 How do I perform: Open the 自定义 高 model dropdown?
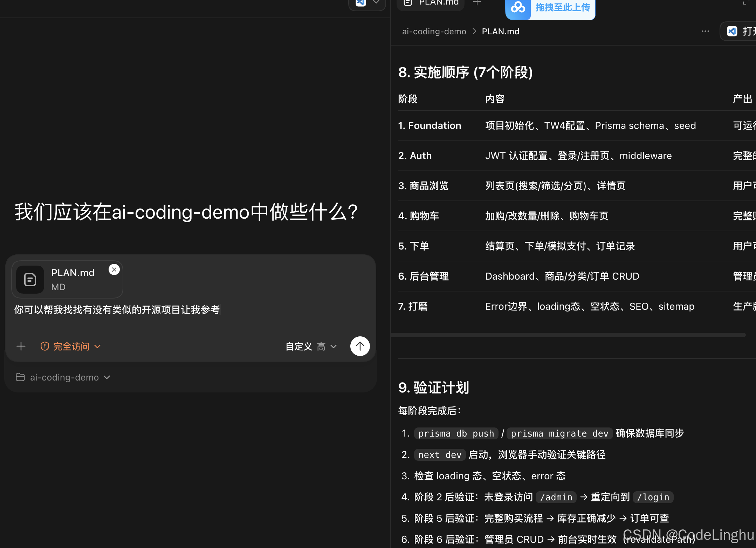tap(311, 347)
